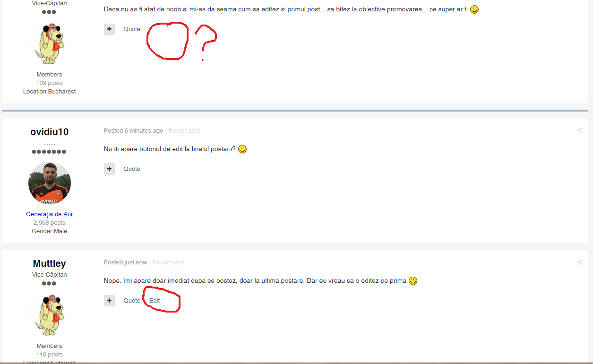Open share icon on ovidiu10's post
This screenshot has width=593, height=364.
(580, 131)
